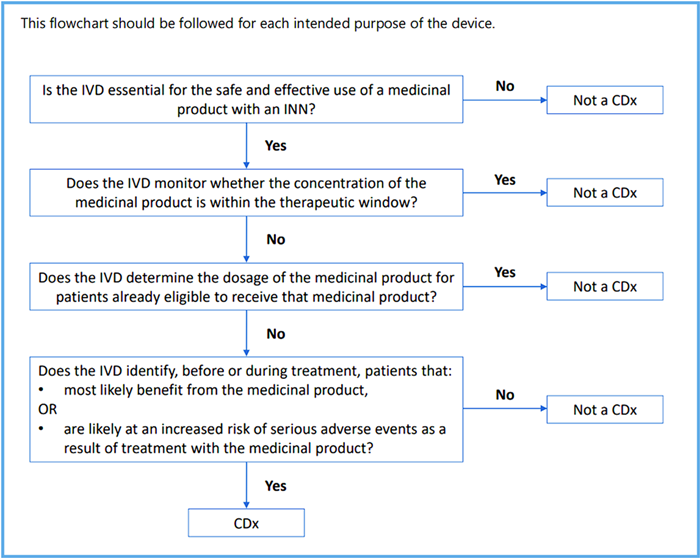
Task: Click 'Not a CDx' box beside first question
Action: 605,100
